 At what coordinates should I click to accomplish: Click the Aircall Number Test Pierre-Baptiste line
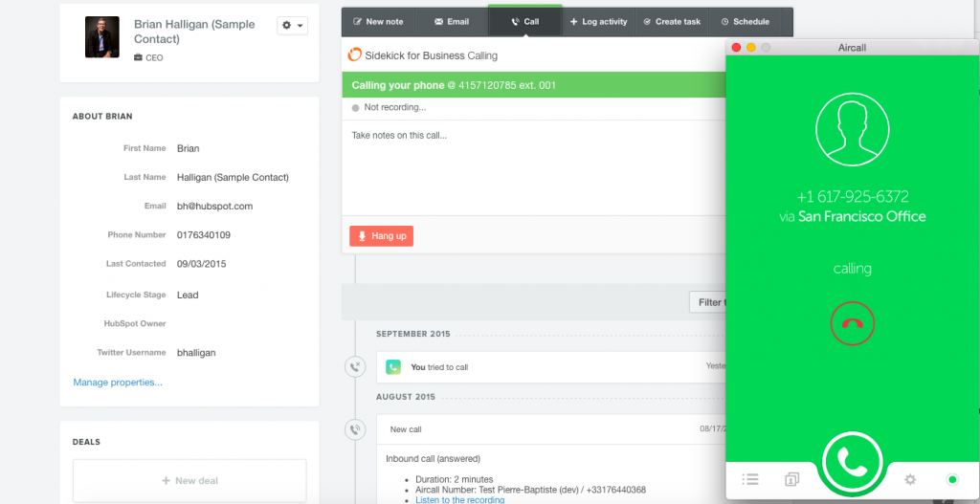pyautogui.click(x=530, y=490)
